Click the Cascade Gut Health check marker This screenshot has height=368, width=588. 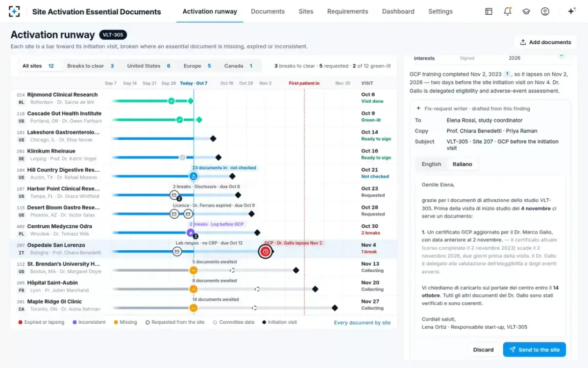click(179, 120)
